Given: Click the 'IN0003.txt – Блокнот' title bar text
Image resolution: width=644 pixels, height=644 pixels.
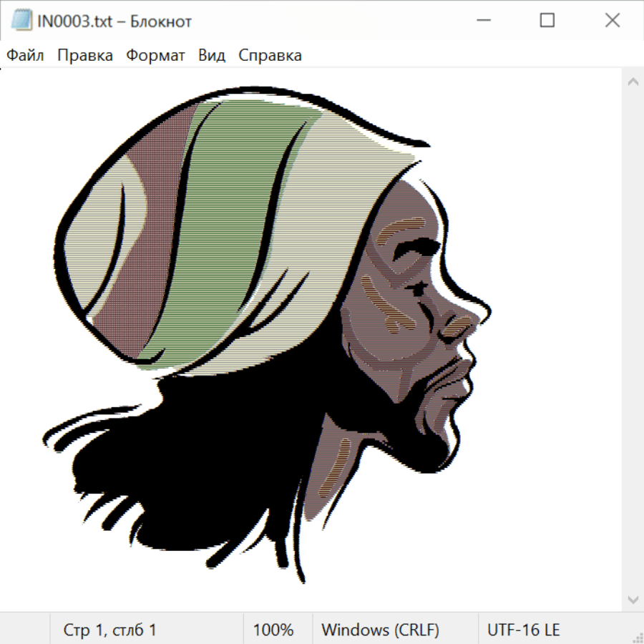Looking at the screenshot, I should click(114, 21).
